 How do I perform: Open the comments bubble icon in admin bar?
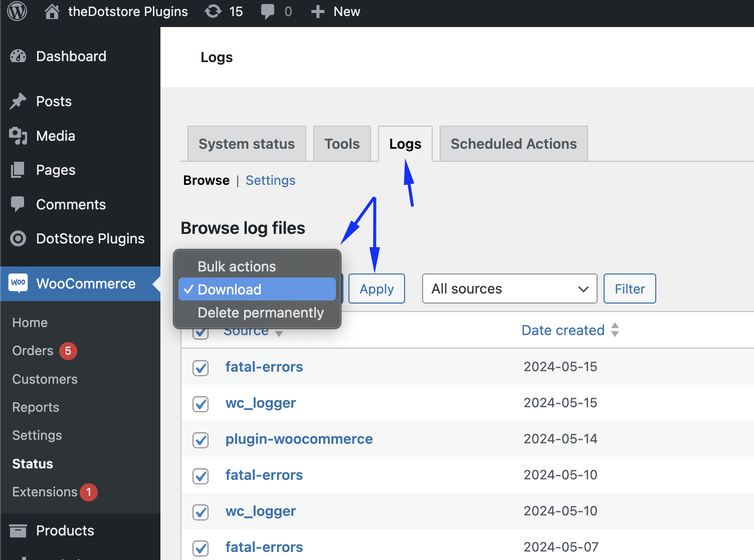(x=268, y=12)
